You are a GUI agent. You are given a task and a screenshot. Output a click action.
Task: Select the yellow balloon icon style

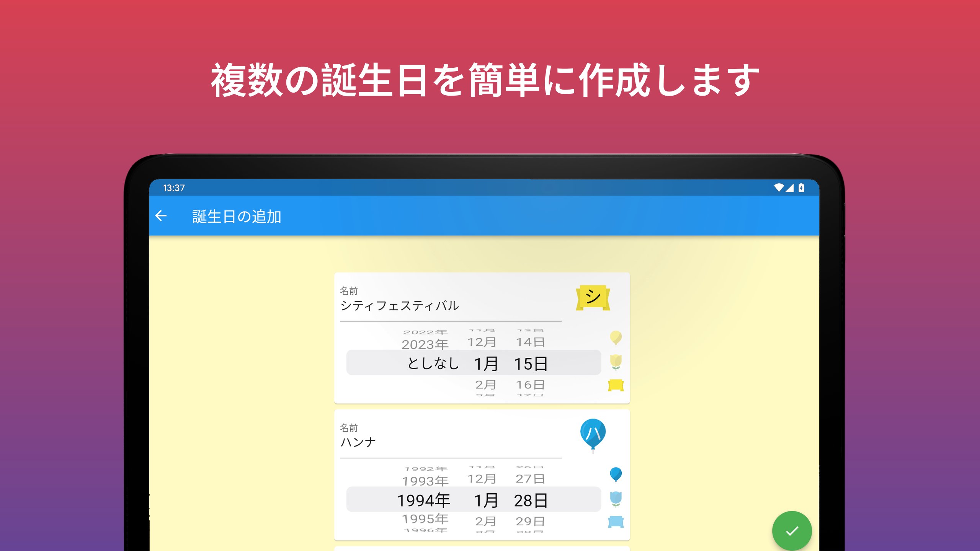[x=616, y=337]
